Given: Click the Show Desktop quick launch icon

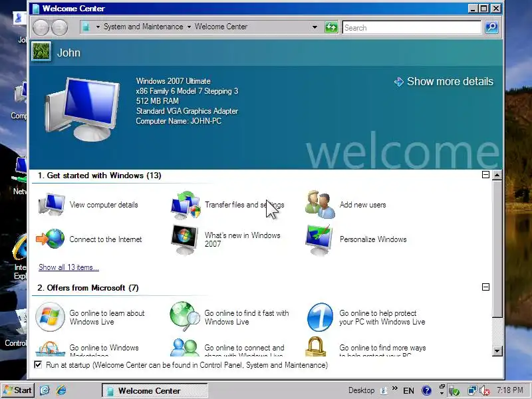Looking at the screenshot, I should pyautogui.click(x=45, y=390).
